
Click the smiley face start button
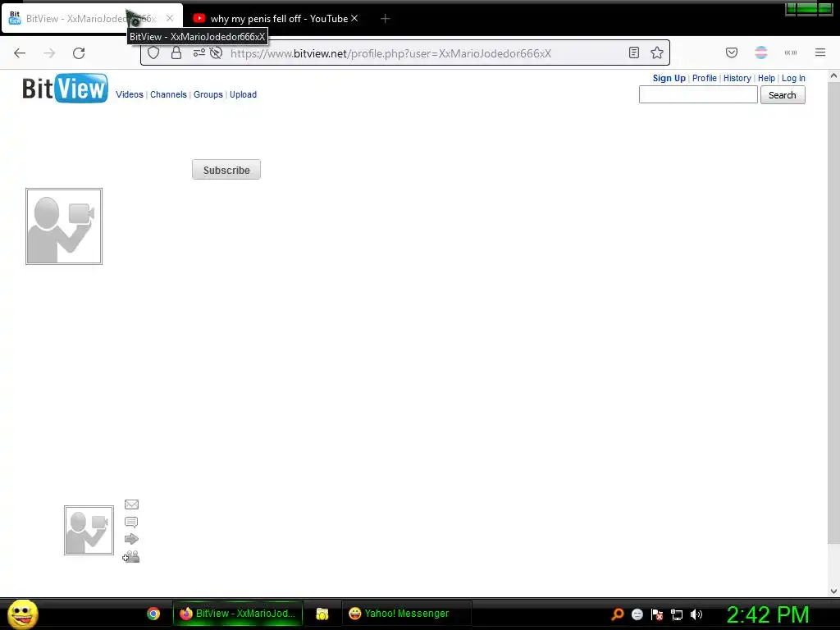22,614
